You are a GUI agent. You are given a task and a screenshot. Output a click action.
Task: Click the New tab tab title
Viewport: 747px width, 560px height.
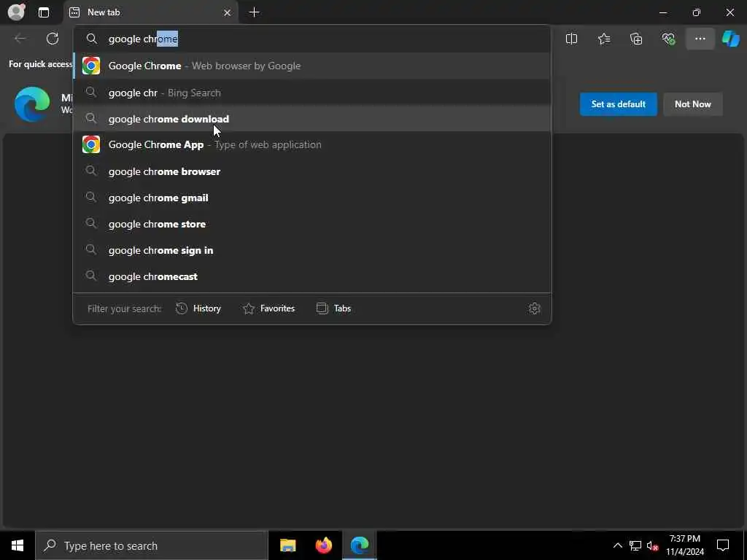pos(104,12)
